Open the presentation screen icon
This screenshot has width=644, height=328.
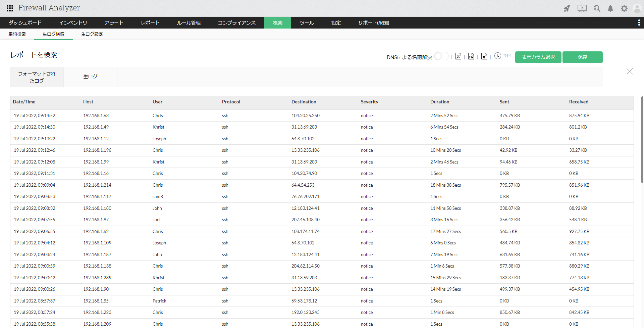(582, 8)
